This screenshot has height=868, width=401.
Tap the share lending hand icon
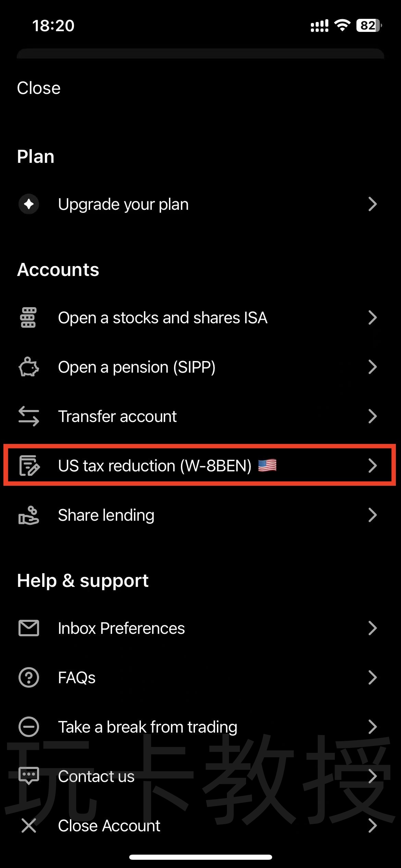(29, 515)
